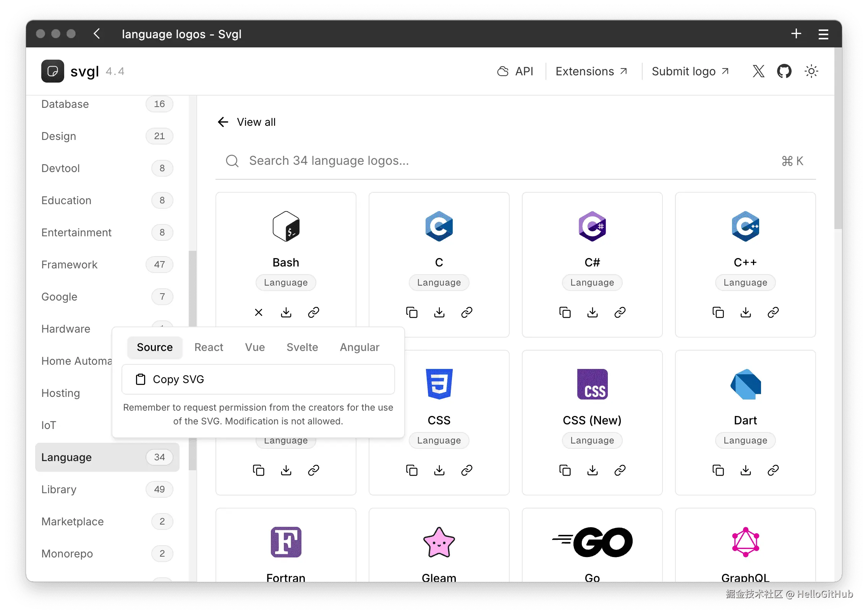Toggle the light/dark theme sun icon

[x=811, y=71]
